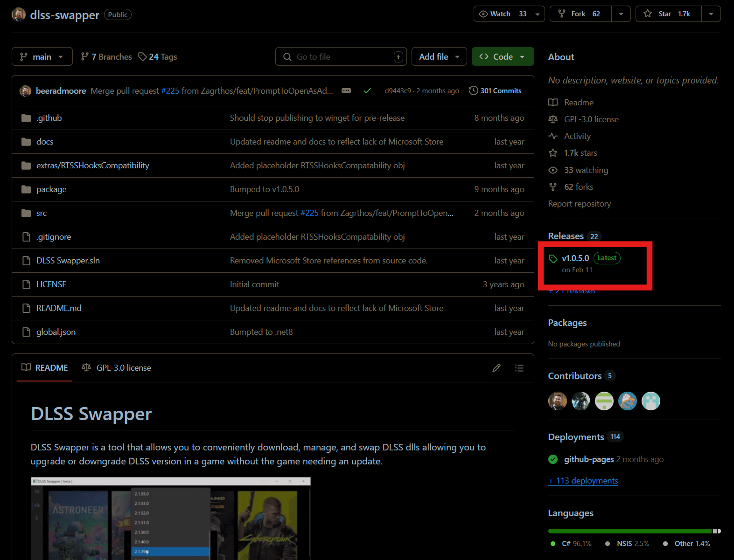Open the docs folder
The width and height of the screenshot is (734, 560).
click(x=45, y=142)
